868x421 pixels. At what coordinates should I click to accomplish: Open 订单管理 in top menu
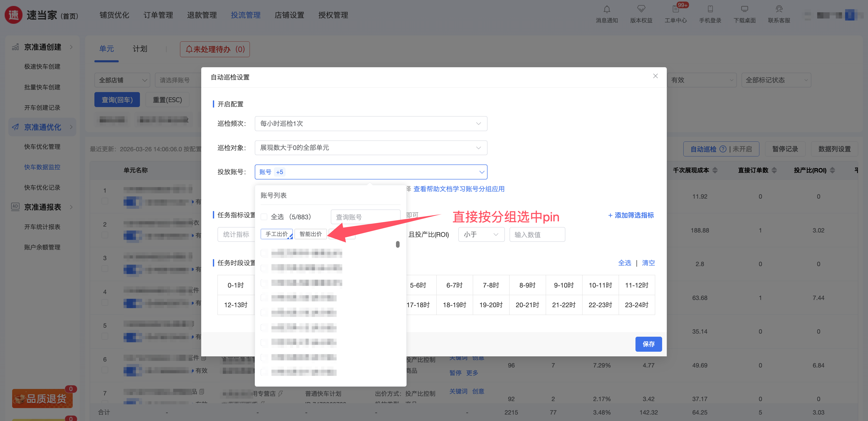[x=158, y=15]
